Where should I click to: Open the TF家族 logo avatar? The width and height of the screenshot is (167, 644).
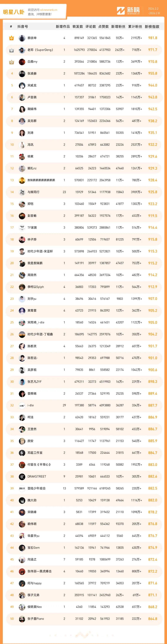tap(22, 228)
